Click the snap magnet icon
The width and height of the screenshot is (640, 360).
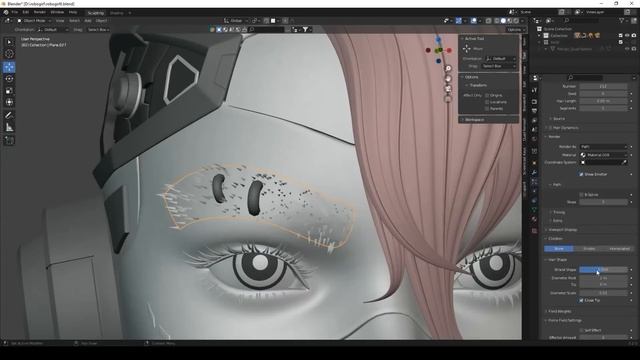pos(266,20)
